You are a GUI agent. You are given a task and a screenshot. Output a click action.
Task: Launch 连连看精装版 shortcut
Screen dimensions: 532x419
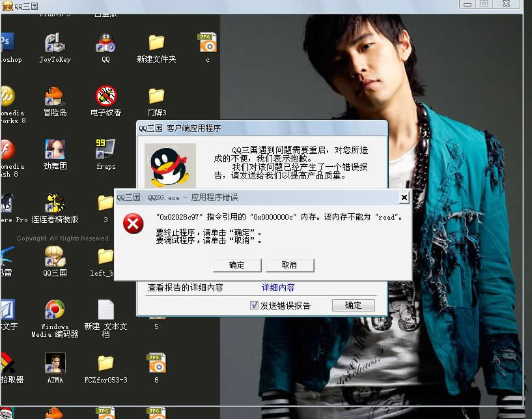pos(55,203)
